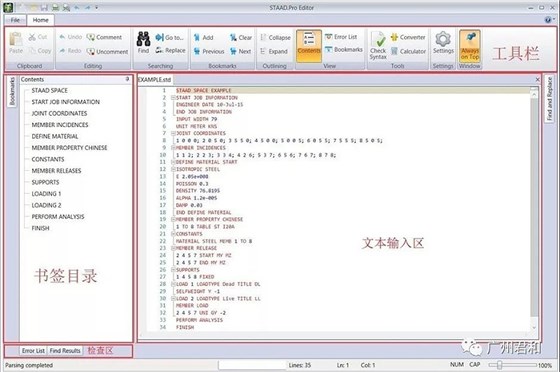
Task: Switch to the Home ribbon tab
Action: (40, 20)
